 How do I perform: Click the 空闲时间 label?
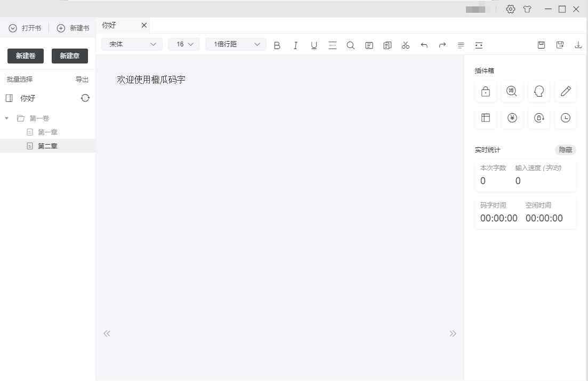click(538, 205)
